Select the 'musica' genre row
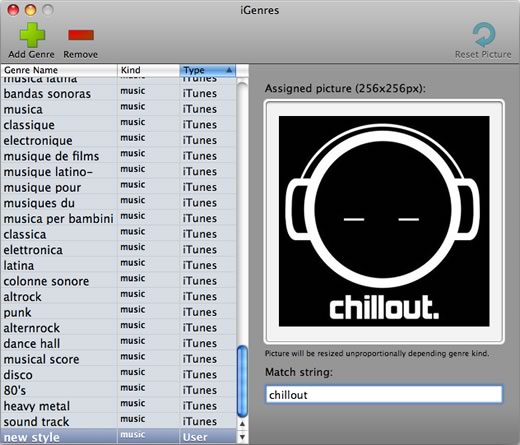Viewport: 520px width, 445px height. pyautogui.click(x=118, y=109)
